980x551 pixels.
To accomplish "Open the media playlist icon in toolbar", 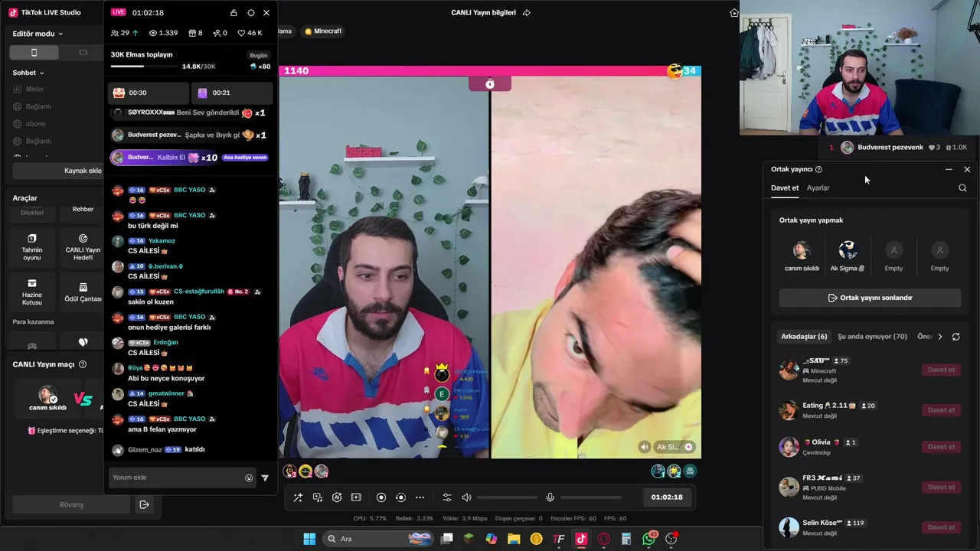I will click(x=317, y=497).
